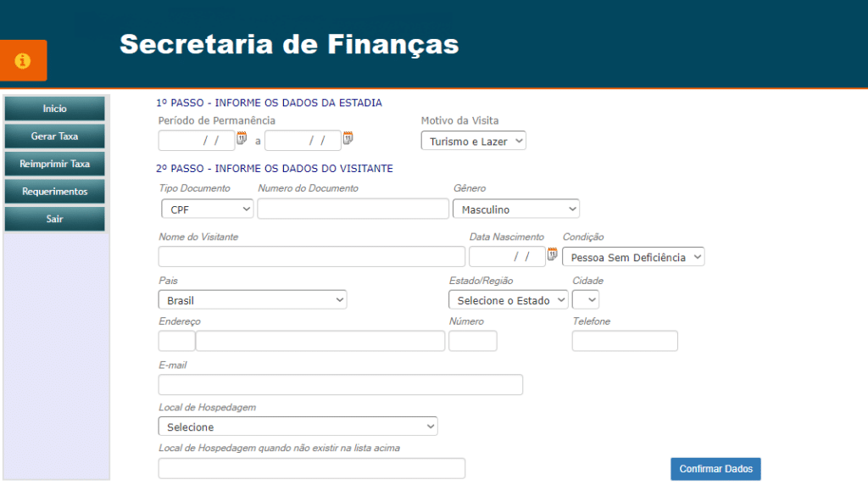This screenshot has width=868, height=491.
Task: Open Gerar Taxa menu item
Action: tap(55, 137)
